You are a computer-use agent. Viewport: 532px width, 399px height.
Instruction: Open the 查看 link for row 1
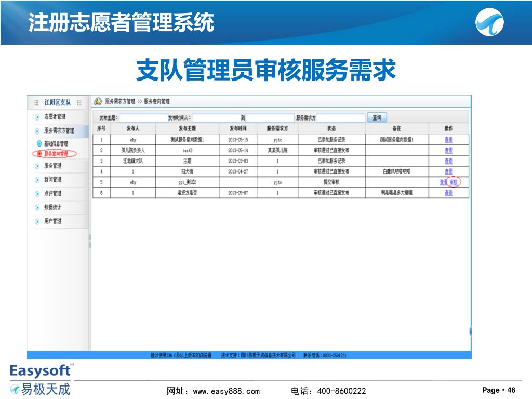(x=448, y=140)
